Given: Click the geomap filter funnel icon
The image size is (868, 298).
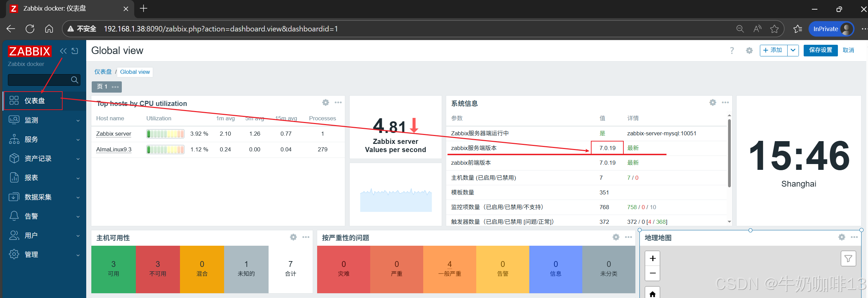Looking at the screenshot, I should tap(848, 259).
